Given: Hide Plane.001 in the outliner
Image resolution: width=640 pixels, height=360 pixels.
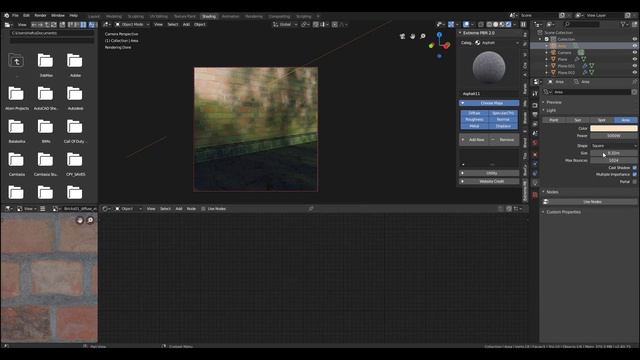Looking at the screenshot, I should 635,66.
